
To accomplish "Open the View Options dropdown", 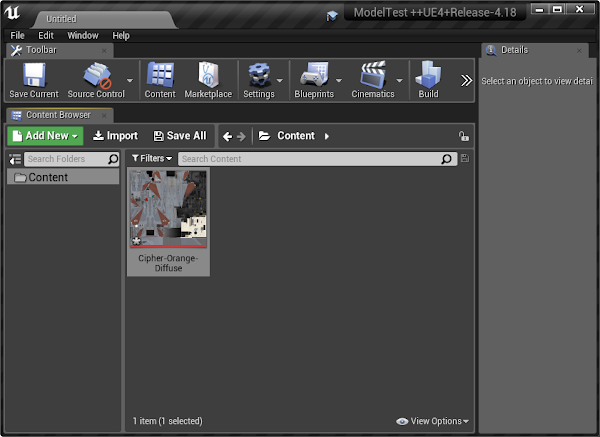I will [432, 421].
